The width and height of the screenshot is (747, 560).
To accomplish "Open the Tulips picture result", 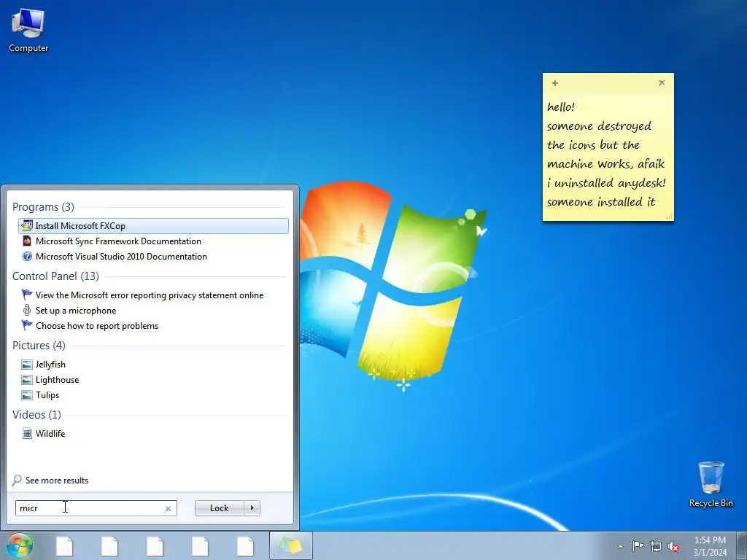I will pyautogui.click(x=47, y=394).
